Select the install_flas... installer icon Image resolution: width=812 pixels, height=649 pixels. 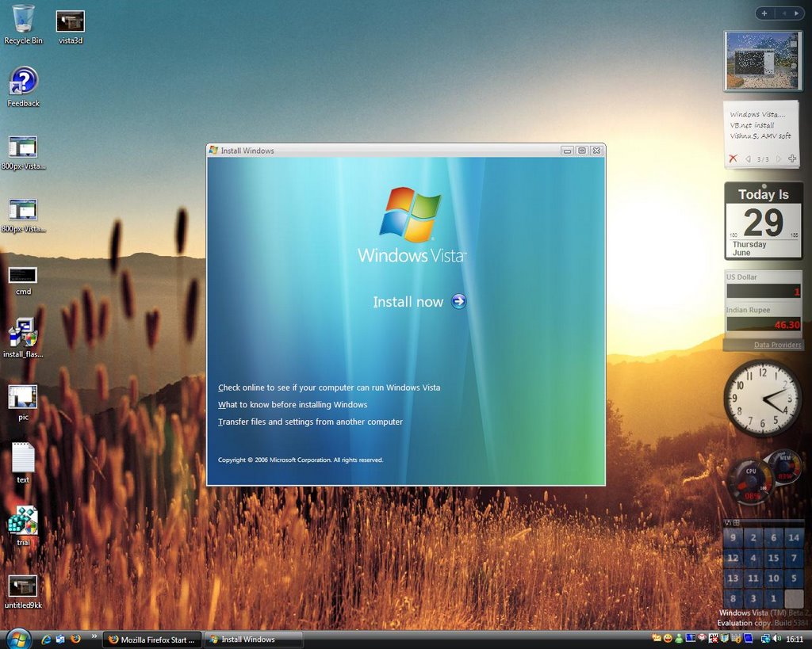tap(23, 338)
